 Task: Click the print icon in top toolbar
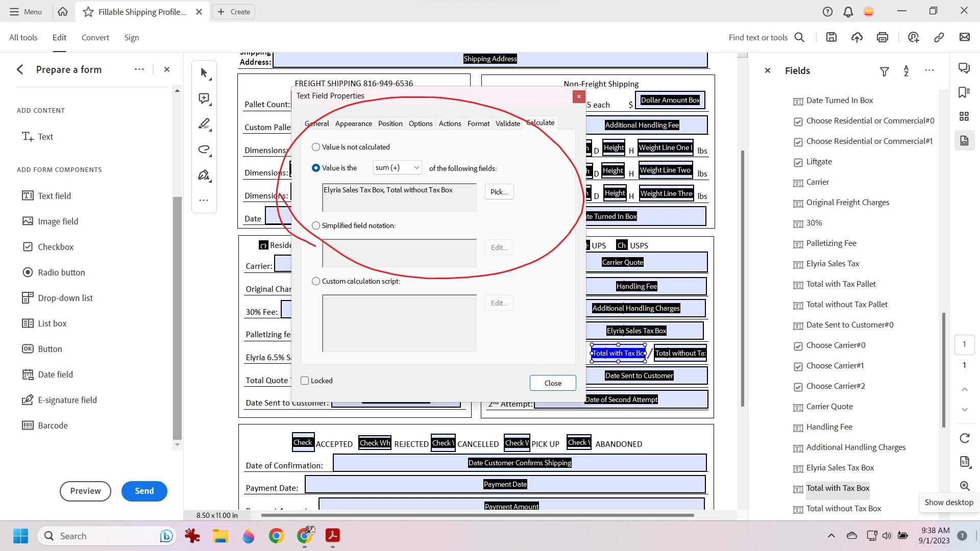click(883, 37)
